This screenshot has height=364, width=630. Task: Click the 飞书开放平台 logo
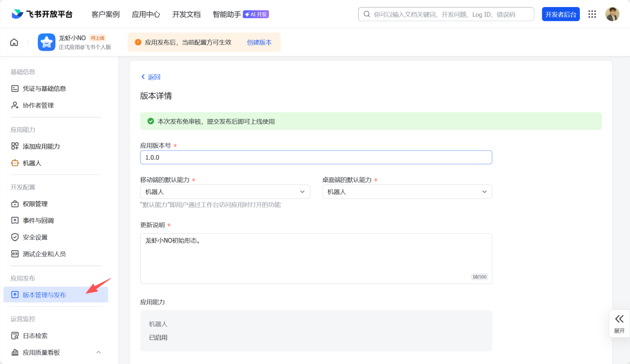42,14
